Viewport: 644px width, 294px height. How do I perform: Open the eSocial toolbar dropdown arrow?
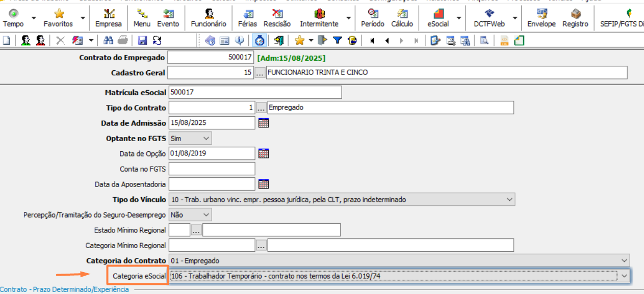(459, 18)
